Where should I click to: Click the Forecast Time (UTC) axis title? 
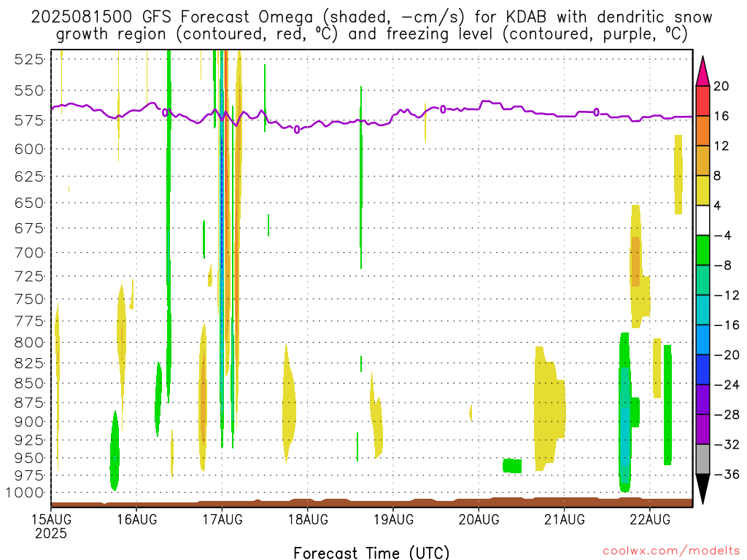pyautogui.click(x=371, y=553)
